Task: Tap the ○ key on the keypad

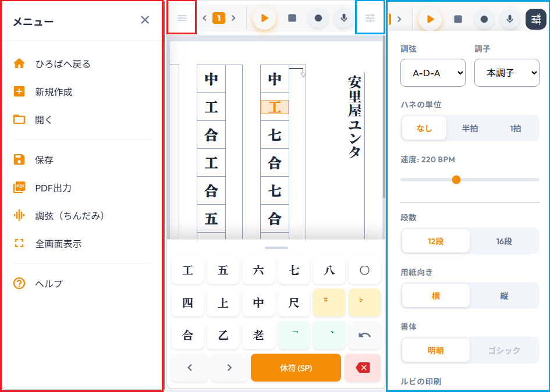Action: tap(365, 270)
